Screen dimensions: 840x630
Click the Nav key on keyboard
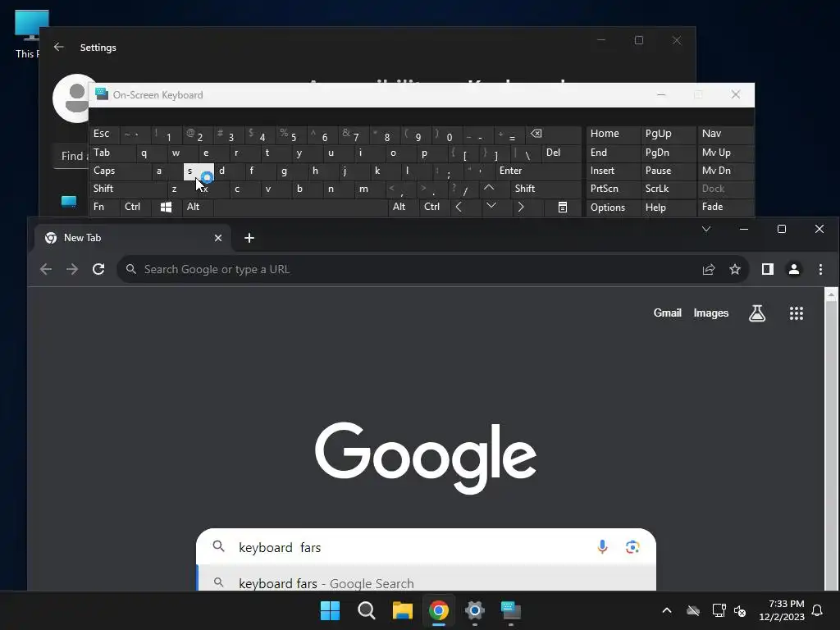click(x=725, y=134)
